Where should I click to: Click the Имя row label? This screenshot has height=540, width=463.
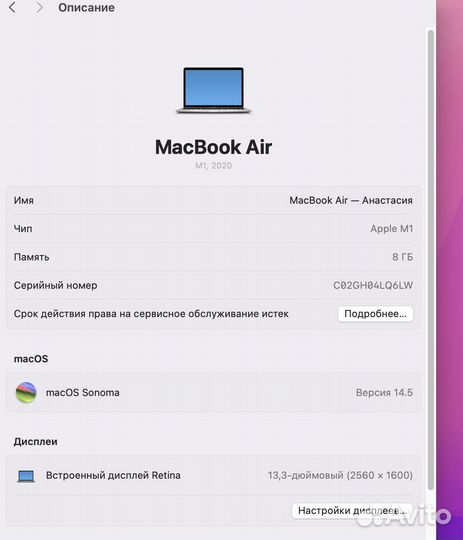click(x=23, y=200)
